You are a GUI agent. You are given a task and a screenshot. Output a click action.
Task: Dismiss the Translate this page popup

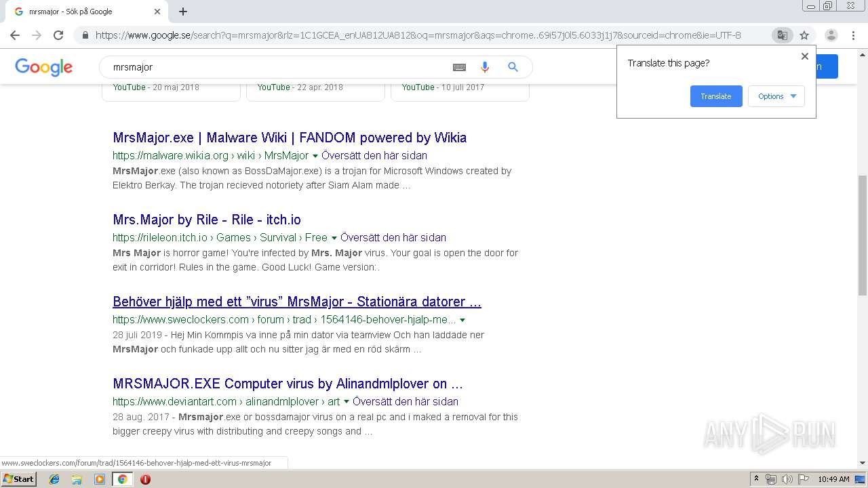(x=805, y=56)
